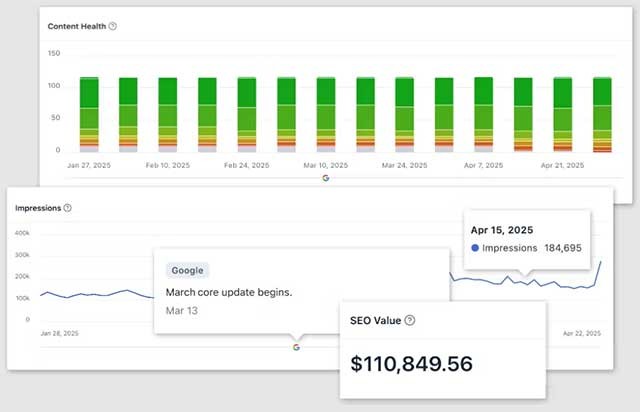Click the Google tag in update tooltip
The width and height of the screenshot is (640, 412).
188,270
